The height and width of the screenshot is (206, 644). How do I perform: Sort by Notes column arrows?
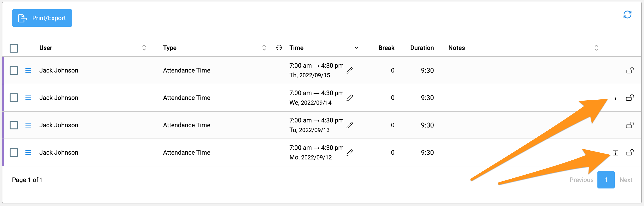(x=596, y=48)
